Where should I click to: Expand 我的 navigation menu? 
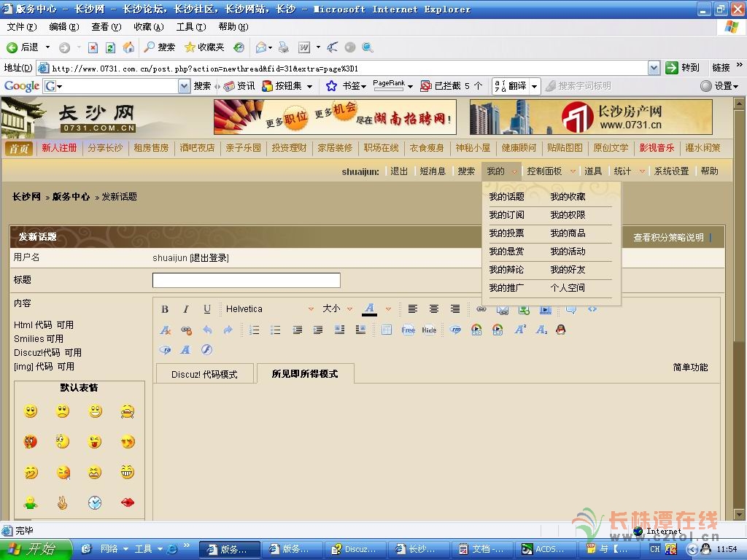[501, 171]
